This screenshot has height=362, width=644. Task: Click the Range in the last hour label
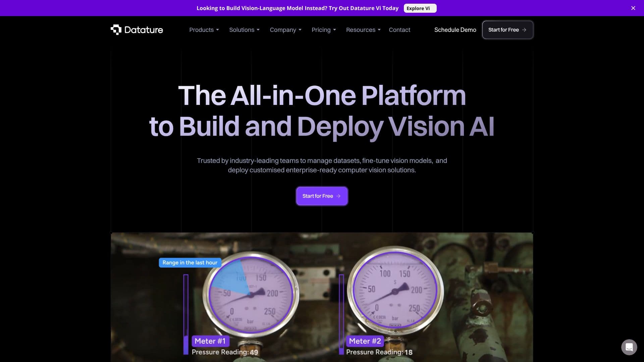[x=190, y=262]
